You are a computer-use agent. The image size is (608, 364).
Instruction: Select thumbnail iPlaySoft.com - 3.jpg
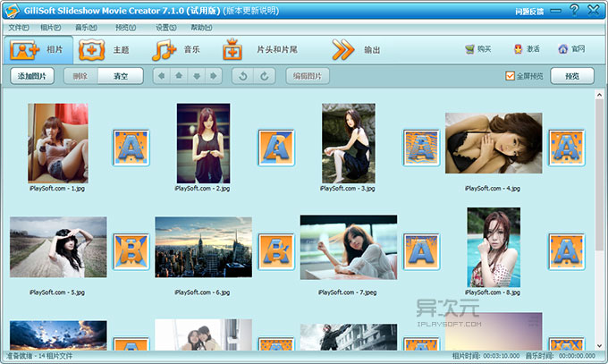pyautogui.click(x=348, y=143)
